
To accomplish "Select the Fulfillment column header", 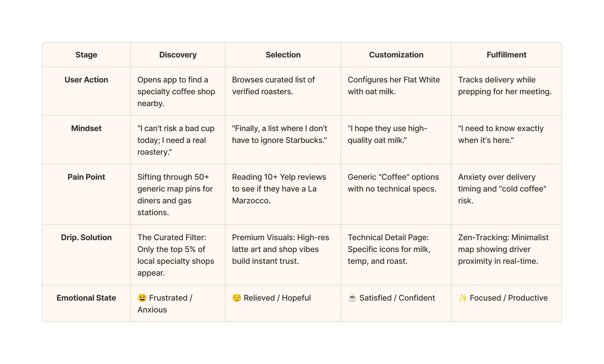I will click(x=506, y=55).
